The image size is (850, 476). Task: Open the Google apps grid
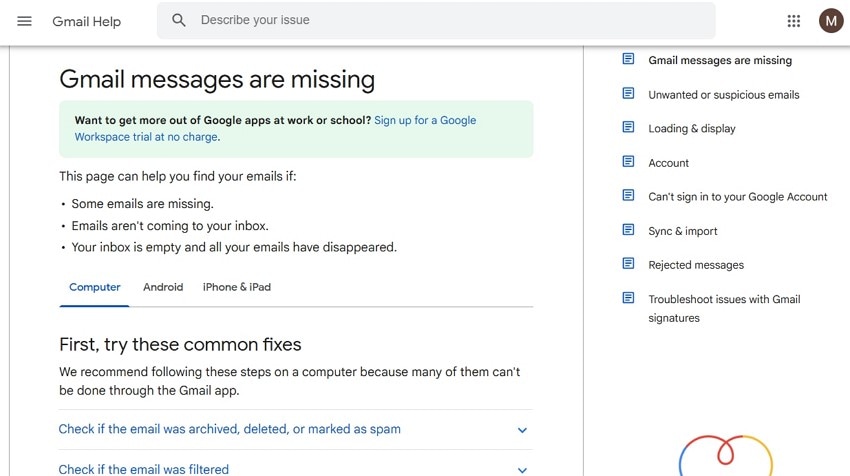point(794,21)
